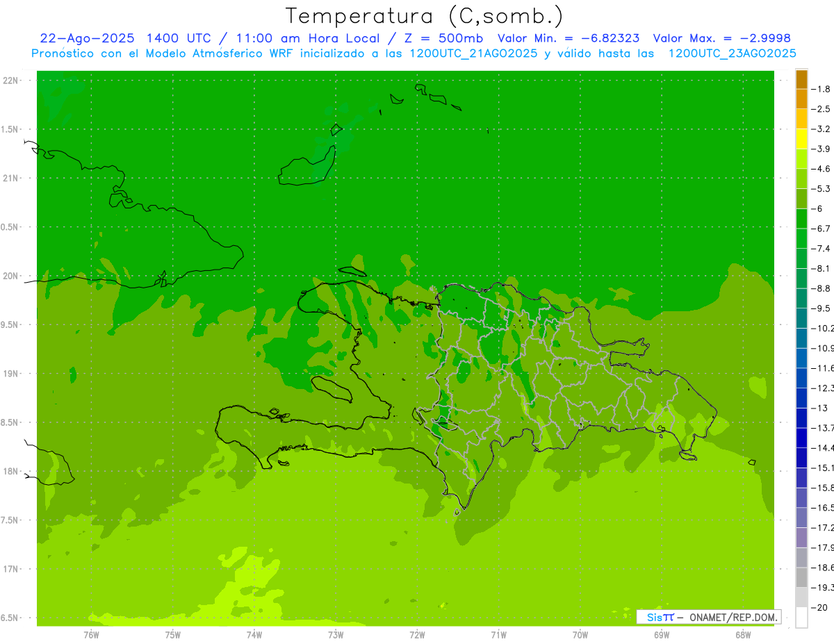This screenshot has height=644, width=834.
Task: Click the 'Temperatura (C,somb.)' chart title
Action: click(x=425, y=16)
